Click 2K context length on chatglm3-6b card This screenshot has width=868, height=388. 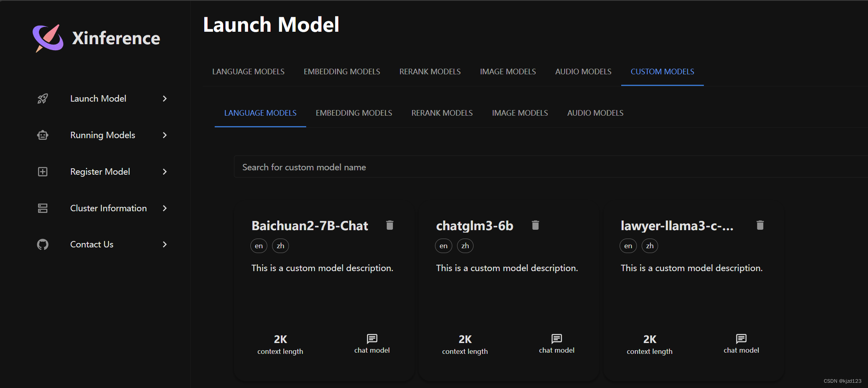(x=465, y=345)
